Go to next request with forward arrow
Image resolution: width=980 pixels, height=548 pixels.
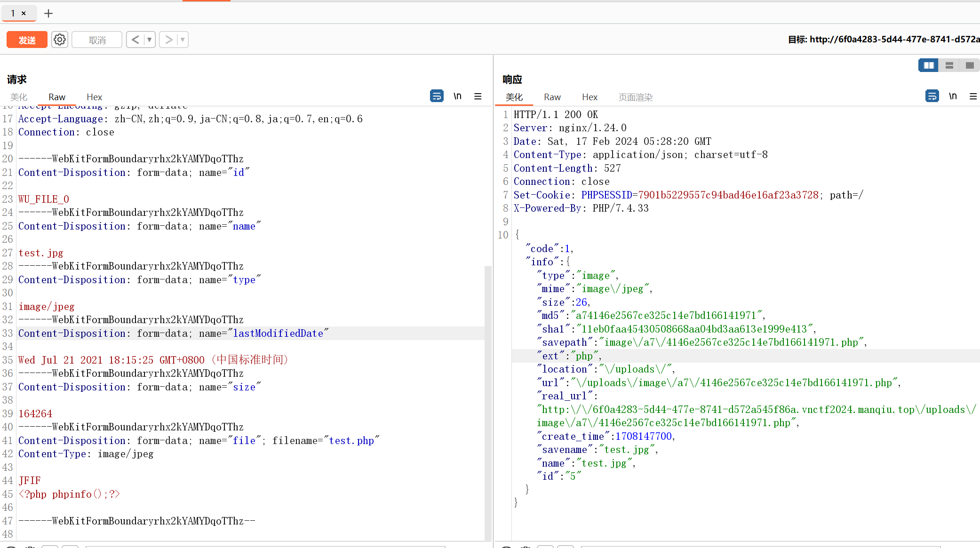[x=168, y=40]
